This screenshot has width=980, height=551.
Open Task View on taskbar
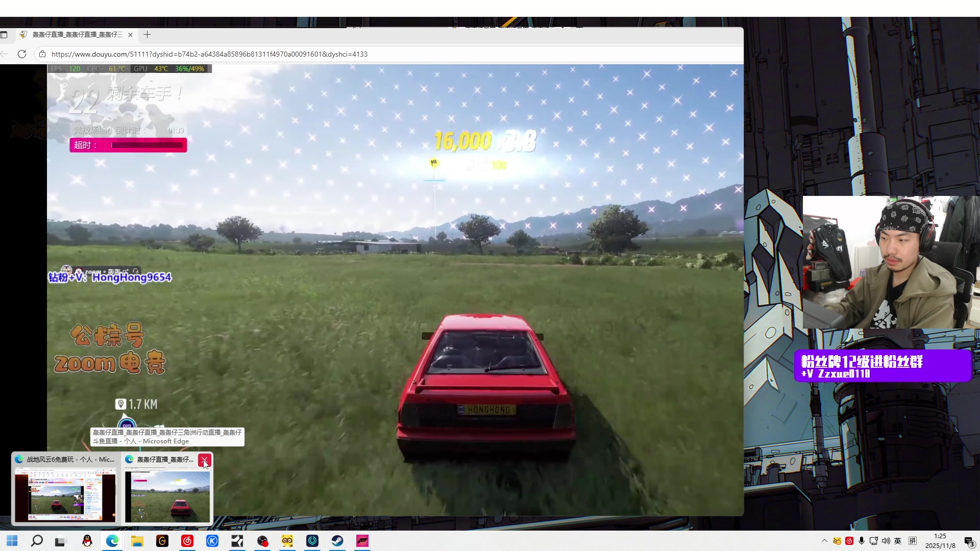click(61, 541)
